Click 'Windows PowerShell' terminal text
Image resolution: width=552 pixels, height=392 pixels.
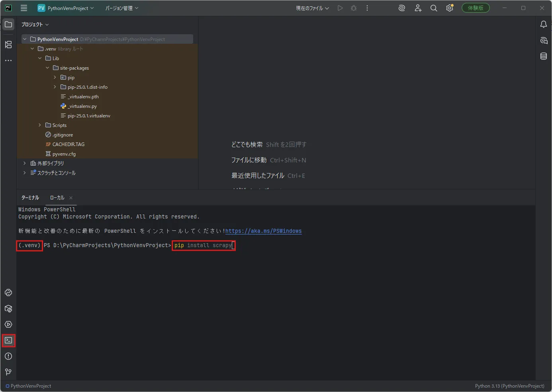(47, 209)
